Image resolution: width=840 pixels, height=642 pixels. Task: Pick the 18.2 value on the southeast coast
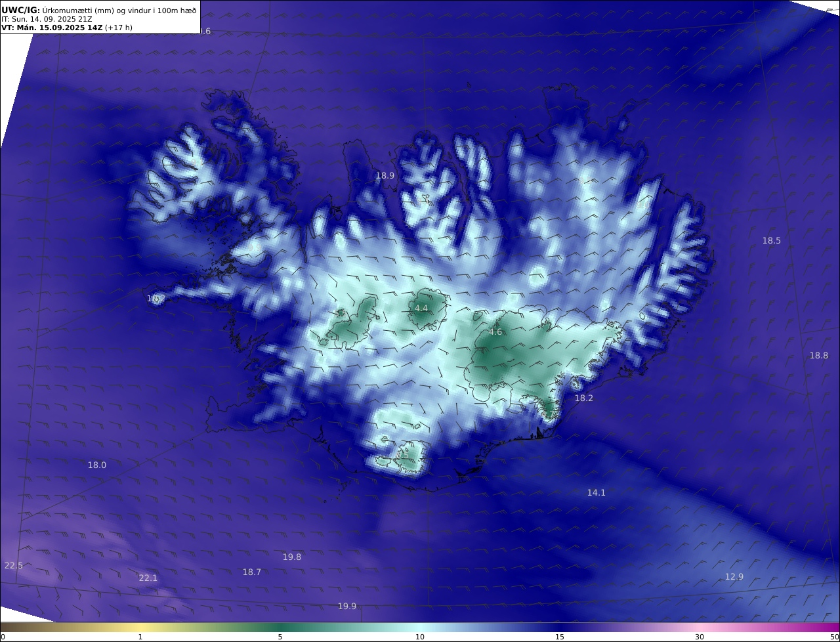[584, 398]
